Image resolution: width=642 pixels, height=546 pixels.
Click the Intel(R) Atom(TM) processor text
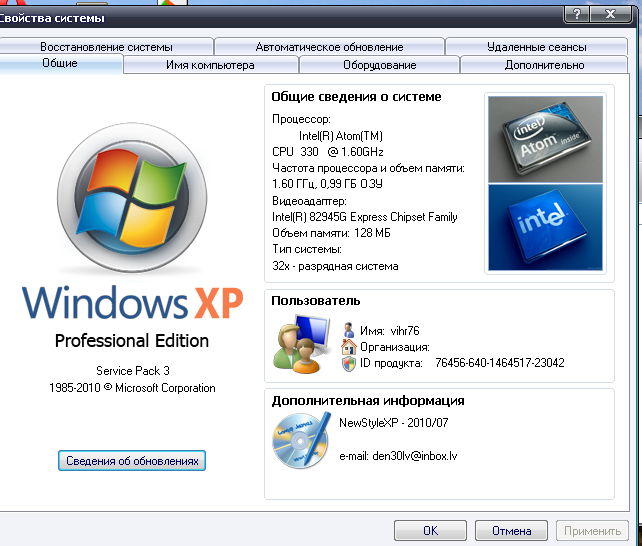341,135
